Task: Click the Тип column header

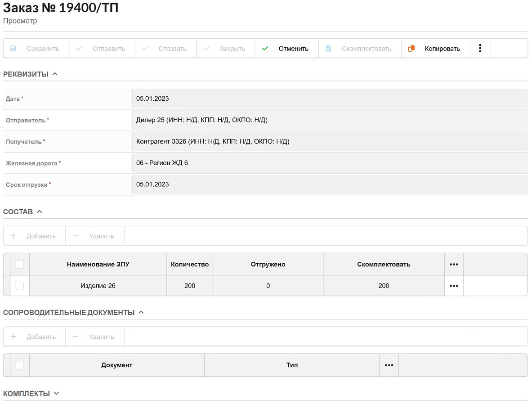Action: 292,365
